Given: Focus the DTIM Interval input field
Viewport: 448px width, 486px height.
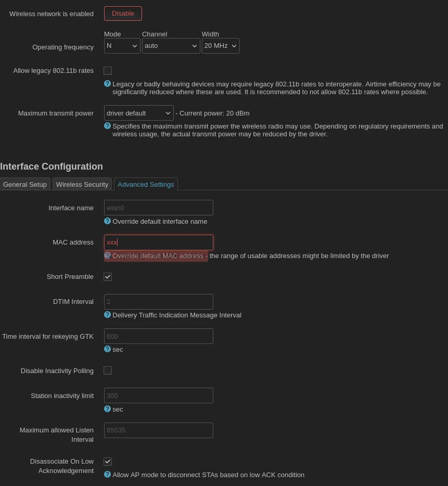Looking at the screenshot, I should 158,302.
